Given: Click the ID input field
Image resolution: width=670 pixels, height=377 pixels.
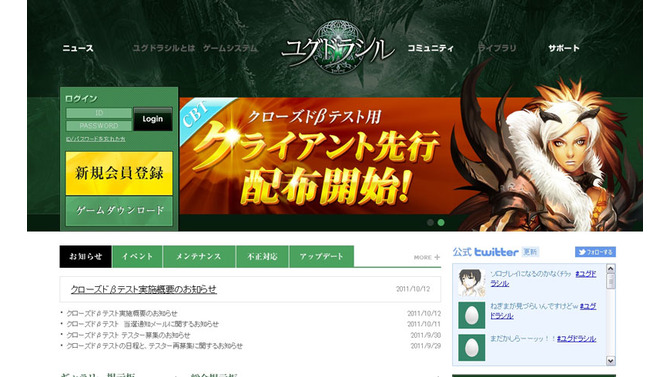Looking at the screenshot, I should pos(99,113).
